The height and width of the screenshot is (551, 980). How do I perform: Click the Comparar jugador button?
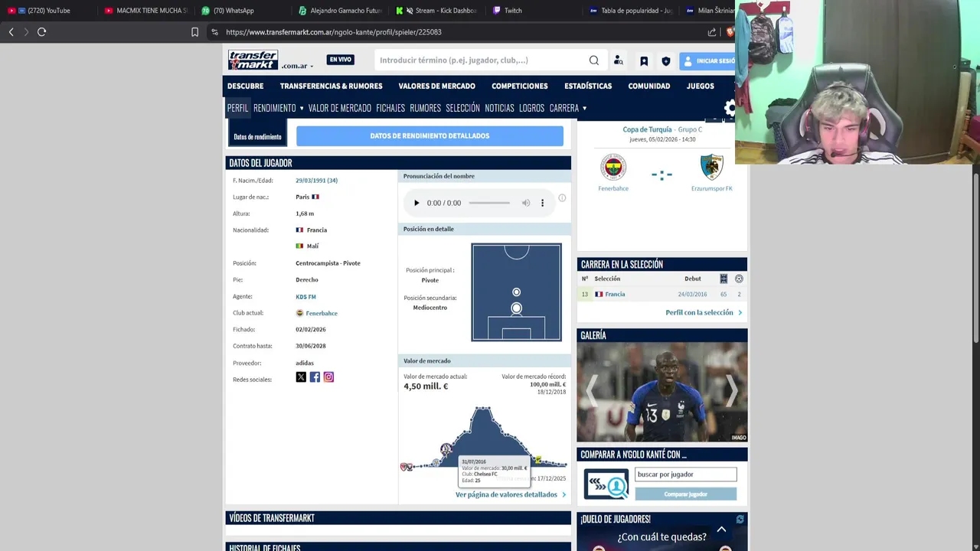(x=685, y=494)
